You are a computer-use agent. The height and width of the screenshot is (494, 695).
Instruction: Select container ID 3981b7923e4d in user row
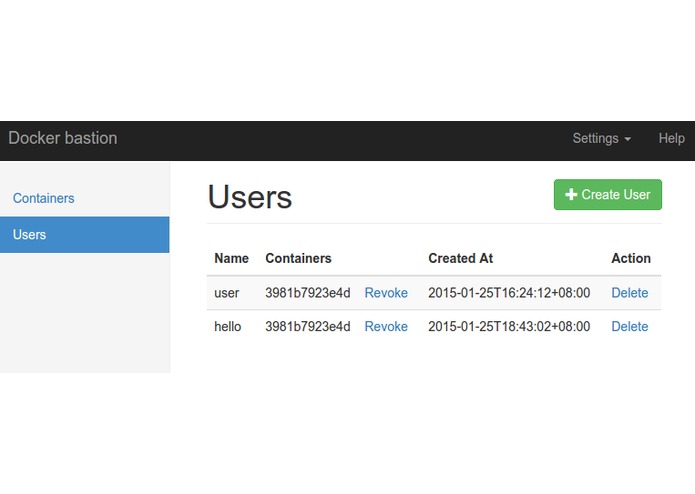(308, 293)
